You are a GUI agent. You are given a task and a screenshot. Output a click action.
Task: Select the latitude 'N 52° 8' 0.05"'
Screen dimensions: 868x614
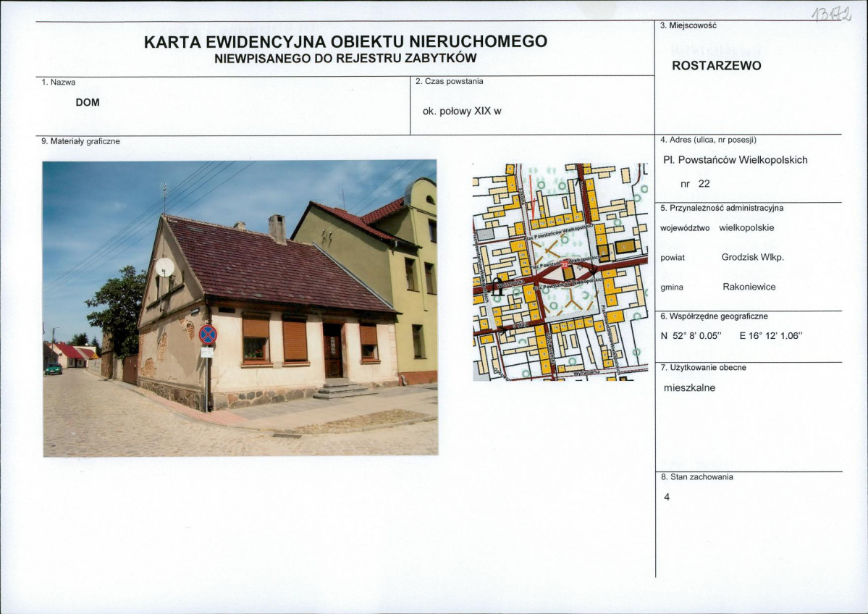point(691,335)
